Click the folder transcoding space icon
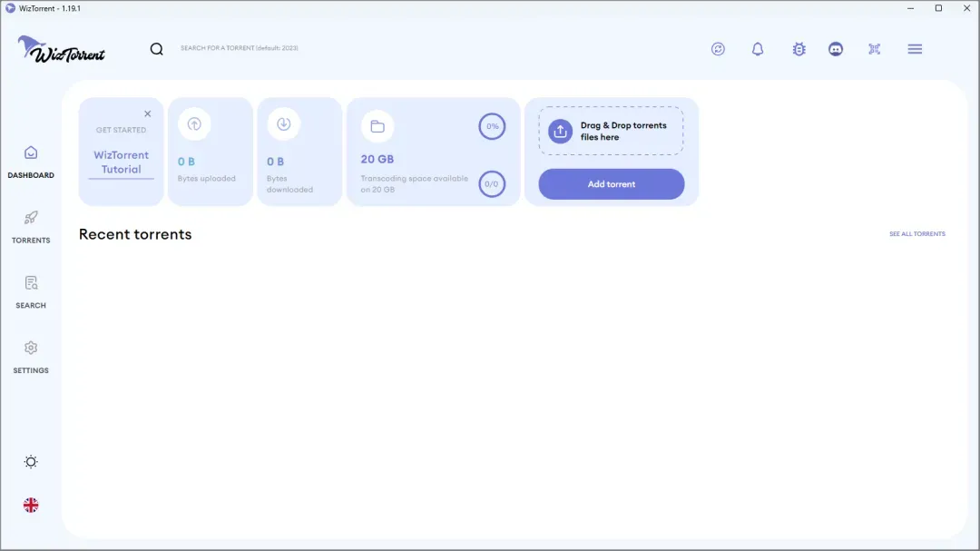Image resolution: width=980 pixels, height=551 pixels. pyautogui.click(x=377, y=126)
